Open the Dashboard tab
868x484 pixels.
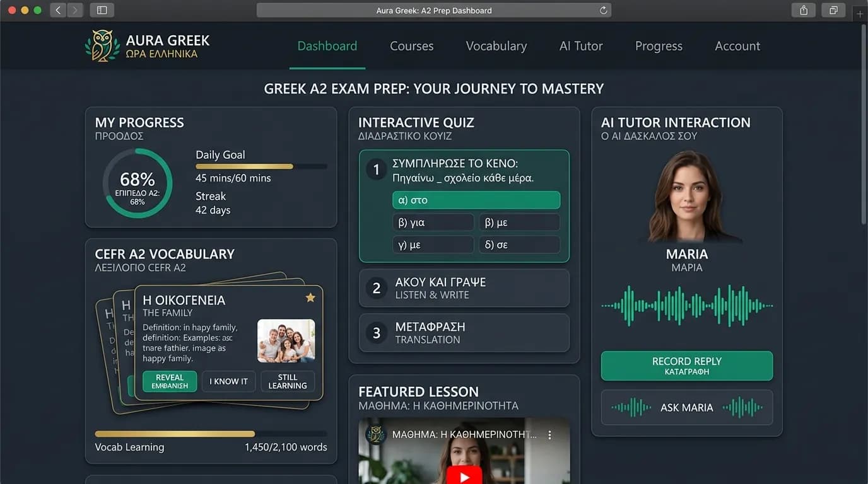coord(327,46)
